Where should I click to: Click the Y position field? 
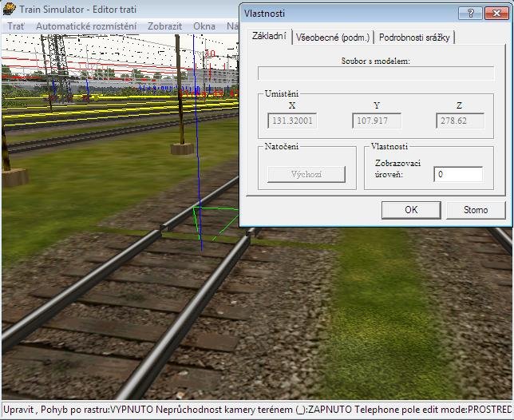click(x=376, y=121)
